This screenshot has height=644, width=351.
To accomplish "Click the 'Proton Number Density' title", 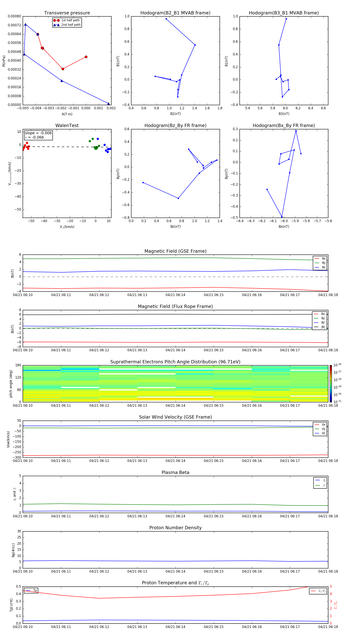I will [175, 528].
